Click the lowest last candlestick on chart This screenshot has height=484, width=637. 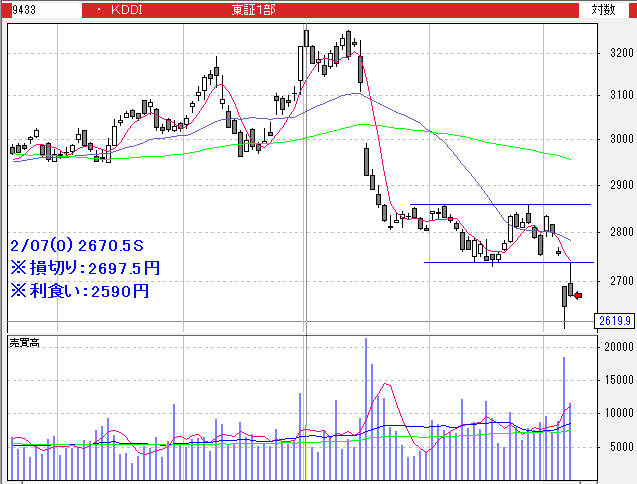pyautogui.click(x=565, y=300)
